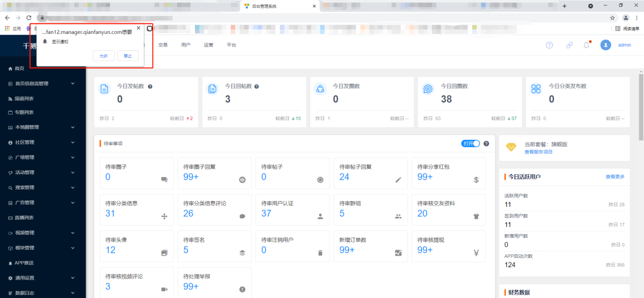Open 阅读清单 reading list
The image size is (644, 298).
click(627, 29)
